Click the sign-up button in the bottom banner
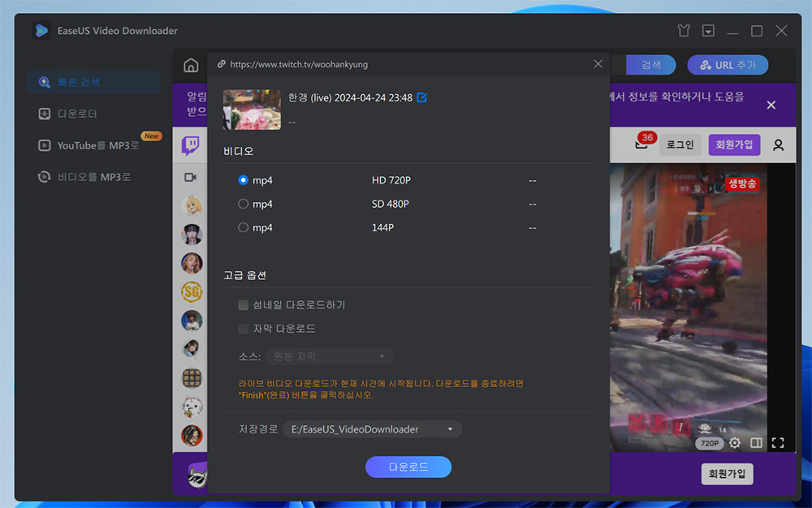 coord(727,474)
